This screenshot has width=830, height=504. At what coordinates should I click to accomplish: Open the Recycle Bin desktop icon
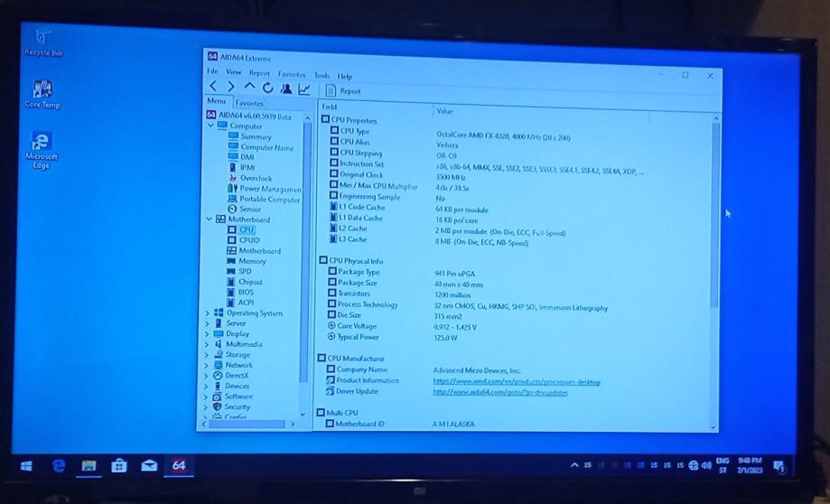tap(43, 42)
